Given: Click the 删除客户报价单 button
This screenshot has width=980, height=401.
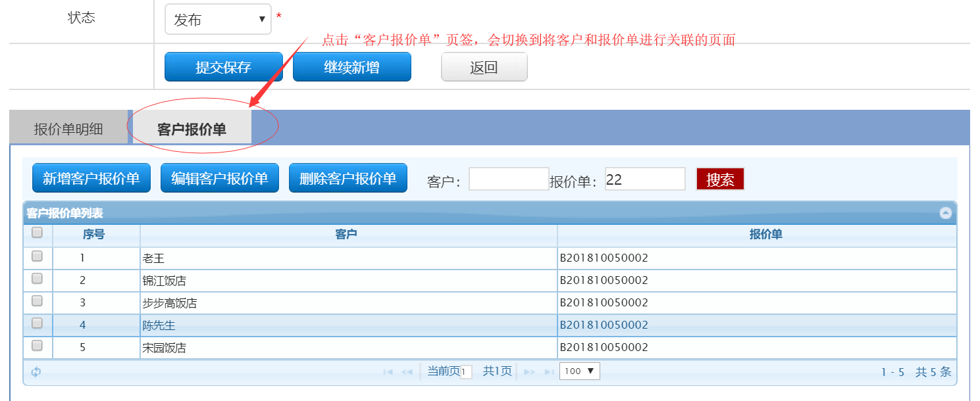Looking at the screenshot, I should pos(348,178).
